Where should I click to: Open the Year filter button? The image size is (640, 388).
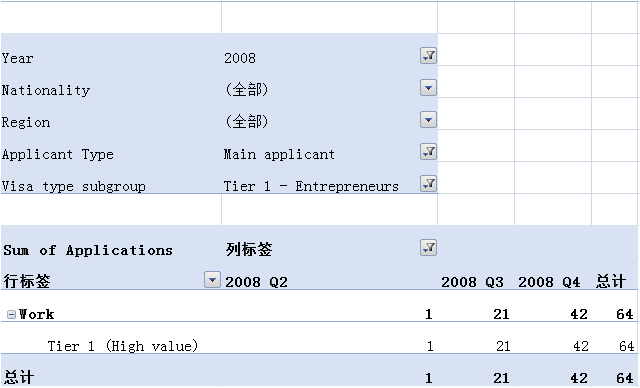pyautogui.click(x=428, y=55)
